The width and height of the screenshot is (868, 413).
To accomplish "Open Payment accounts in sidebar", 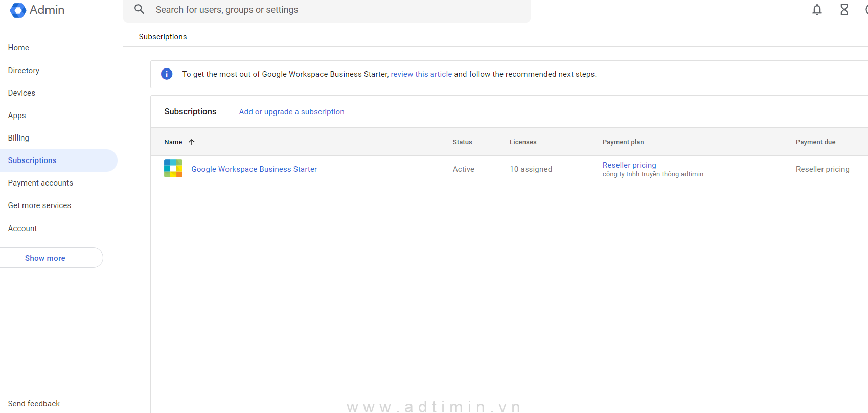I will (x=40, y=183).
